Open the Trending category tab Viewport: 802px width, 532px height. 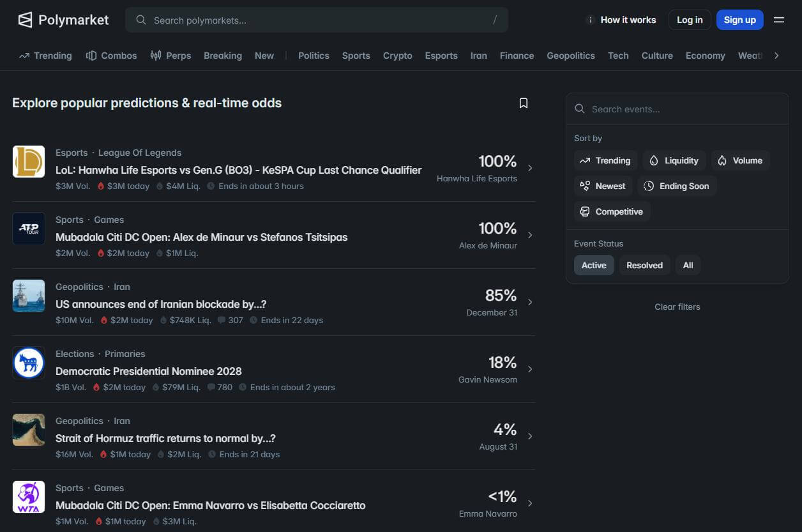click(45, 56)
